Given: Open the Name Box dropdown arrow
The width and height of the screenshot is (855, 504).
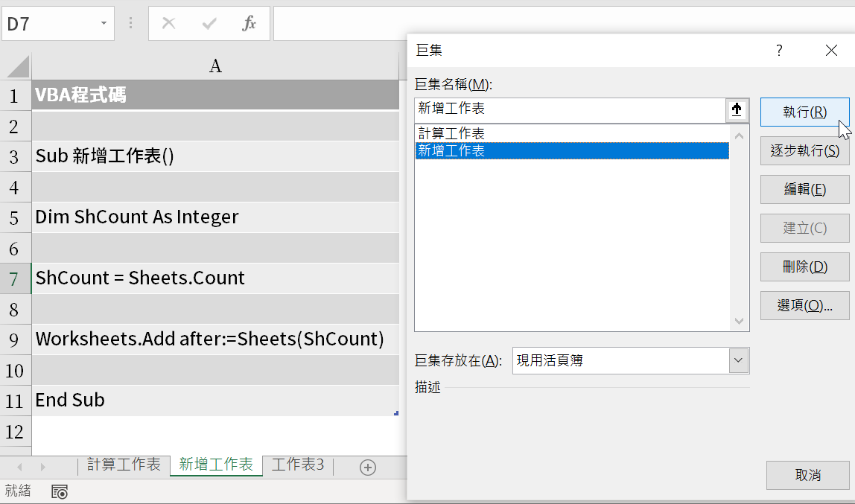Looking at the screenshot, I should [x=104, y=23].
